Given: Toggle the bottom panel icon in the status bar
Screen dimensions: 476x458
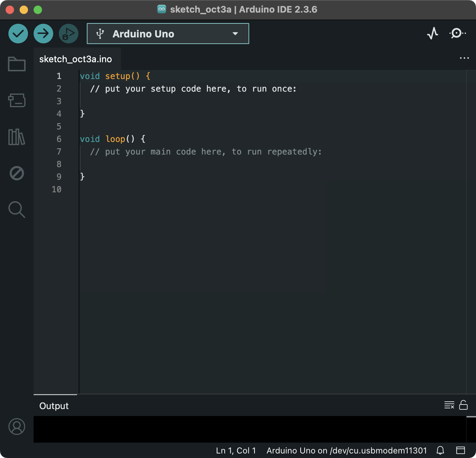Looking at the screenshot, I should (x=461, y=450).
